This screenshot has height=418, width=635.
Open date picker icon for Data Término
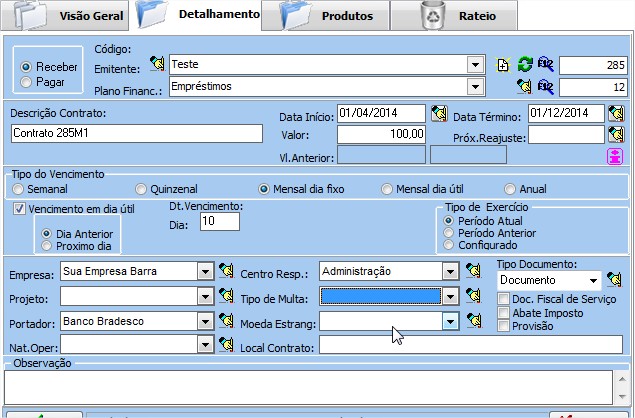pos(617,113)
